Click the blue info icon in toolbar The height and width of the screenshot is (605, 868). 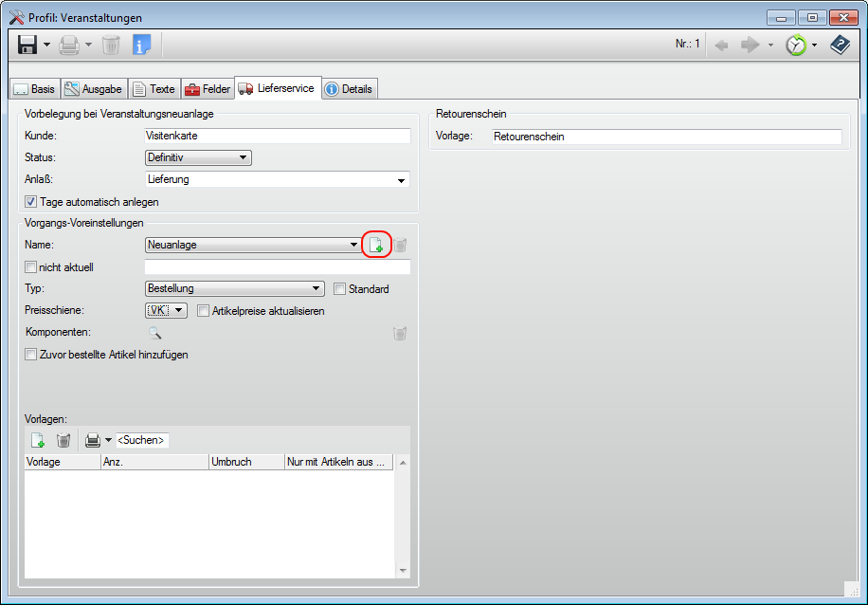pos(141,45)
